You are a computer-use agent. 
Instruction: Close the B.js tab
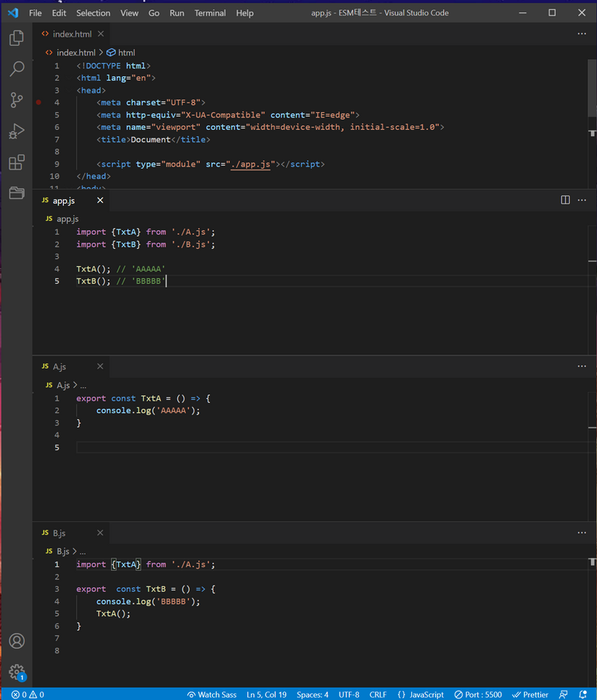pos(100,533)
